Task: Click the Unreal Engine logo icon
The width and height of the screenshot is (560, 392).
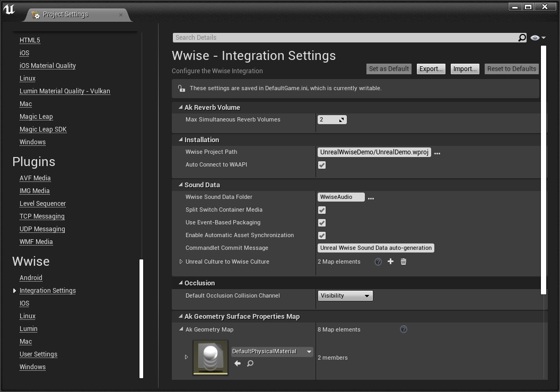Action: [x=10, y=10]
